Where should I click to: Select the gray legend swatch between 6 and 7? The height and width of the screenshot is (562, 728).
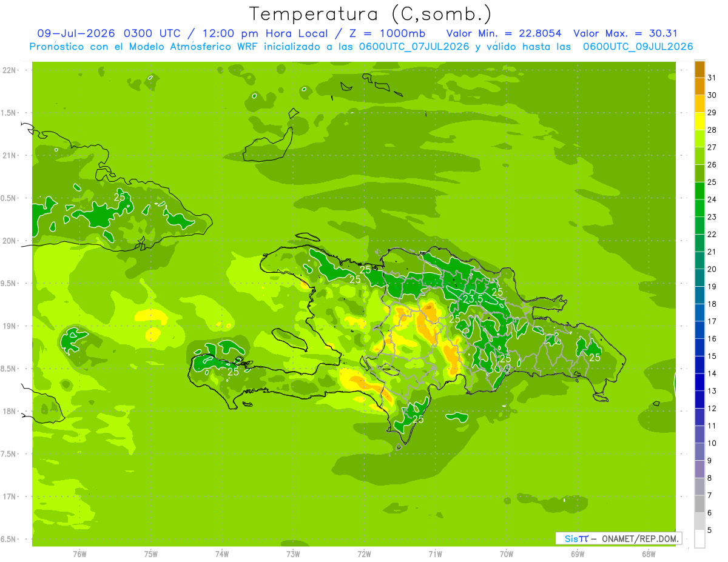tap(699, 504)
